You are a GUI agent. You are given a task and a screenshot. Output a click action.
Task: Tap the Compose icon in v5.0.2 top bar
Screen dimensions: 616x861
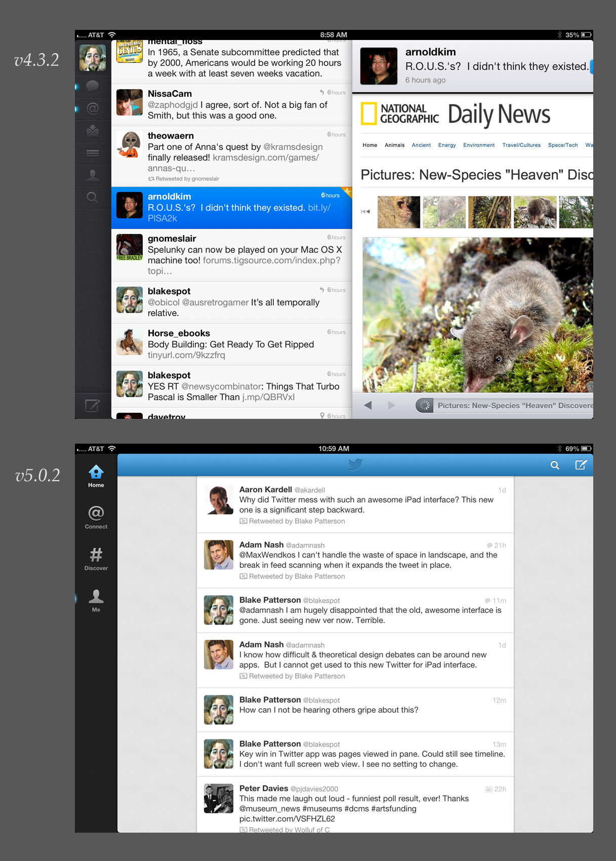click(x=581, y=465)
